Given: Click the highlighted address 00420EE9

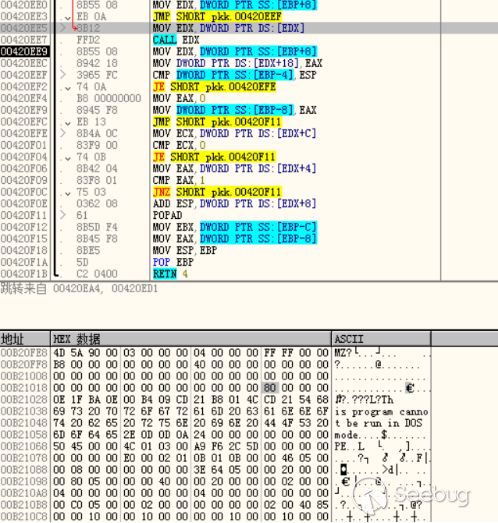Looking at the screenshot, I should [24, 52].
